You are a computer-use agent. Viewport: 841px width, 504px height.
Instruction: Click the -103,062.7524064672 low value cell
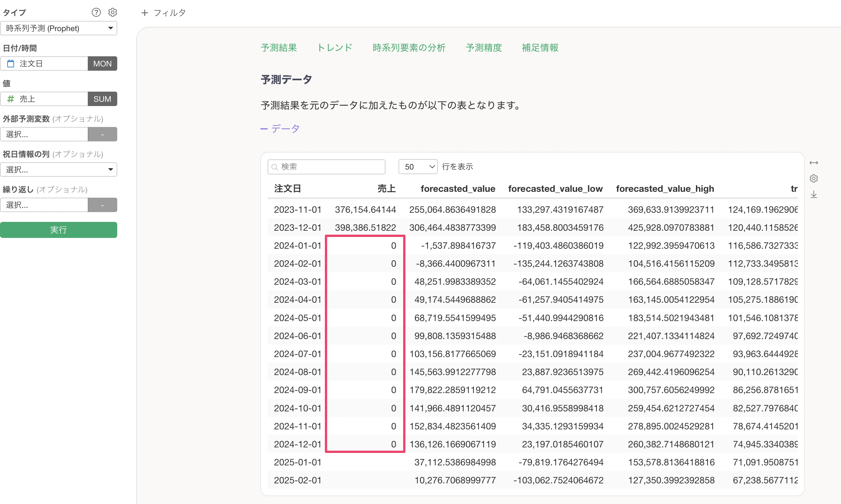coord(558,480)
